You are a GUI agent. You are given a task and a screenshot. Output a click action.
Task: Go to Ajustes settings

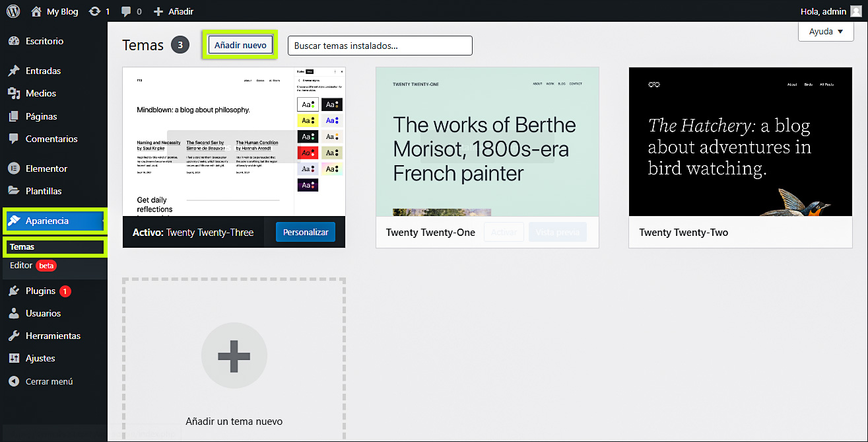pyautogui.click(x=40, y=358)
